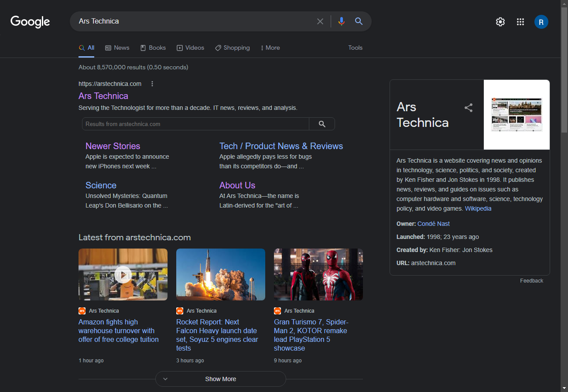Share the Ars Technica knowledge panel
The image size is (568, 392).
(469, 108)
